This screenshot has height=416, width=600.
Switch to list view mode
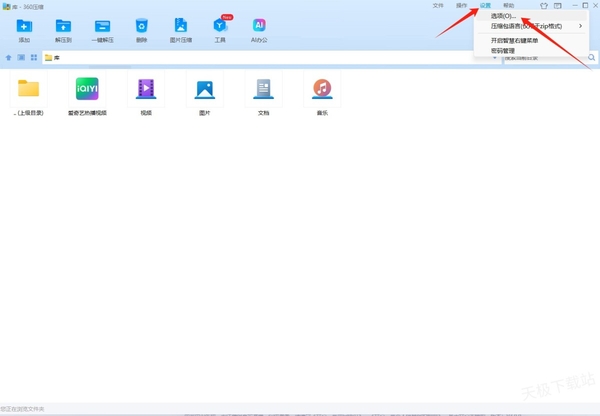(21, 58)
